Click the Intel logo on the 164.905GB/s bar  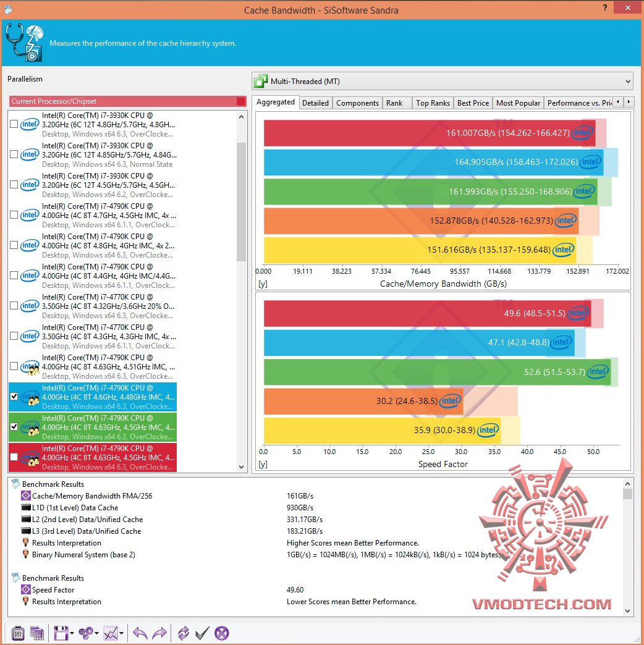tap(590, 162)
